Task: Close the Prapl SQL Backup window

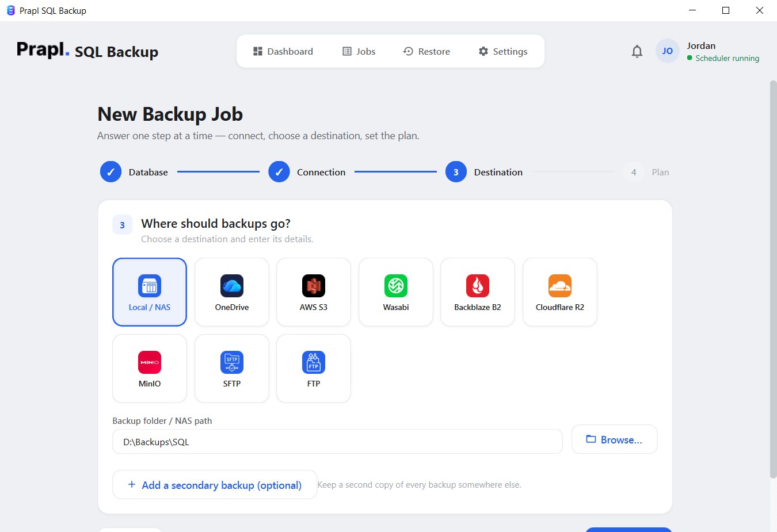Action: [x=760, y=10]
